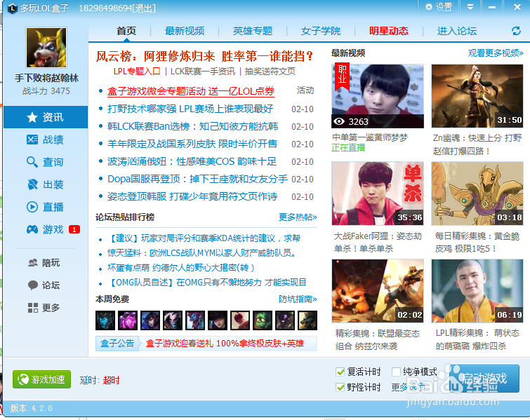Enable the 纯净模式 checkbox
Image resolution: width=530 pixels, height=420 pixels.
point(396,372)
